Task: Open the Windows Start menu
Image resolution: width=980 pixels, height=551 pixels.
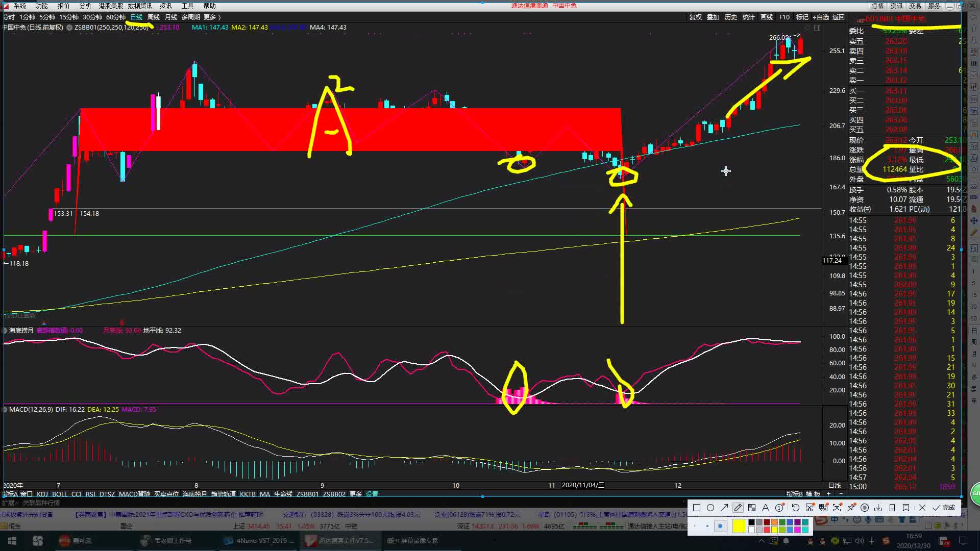Action: coord(12,541)
